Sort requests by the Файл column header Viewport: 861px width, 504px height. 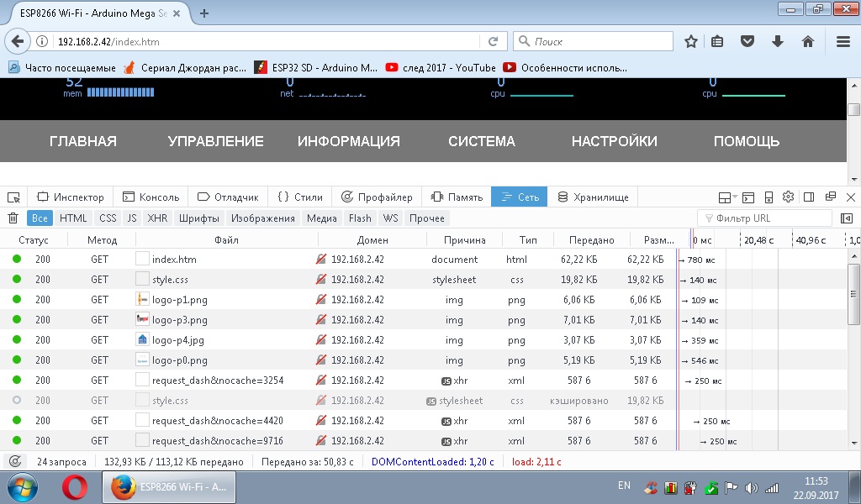pos(226,239)
